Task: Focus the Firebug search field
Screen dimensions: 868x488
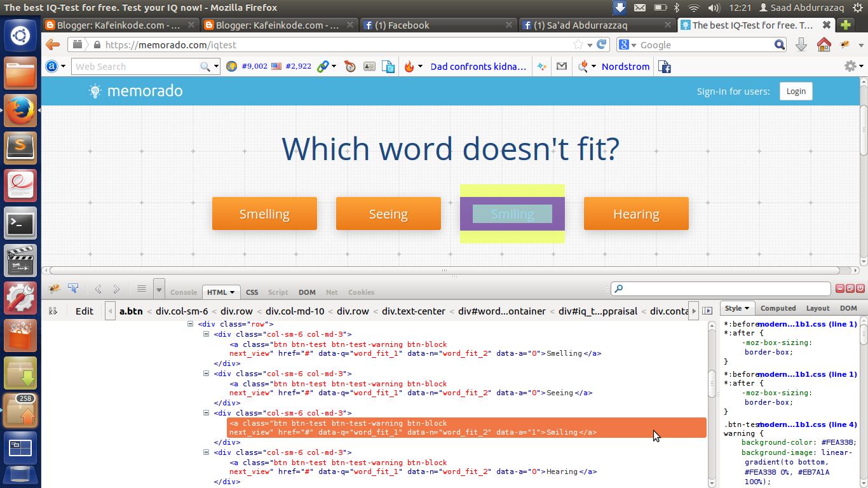Action: point(721,289)
